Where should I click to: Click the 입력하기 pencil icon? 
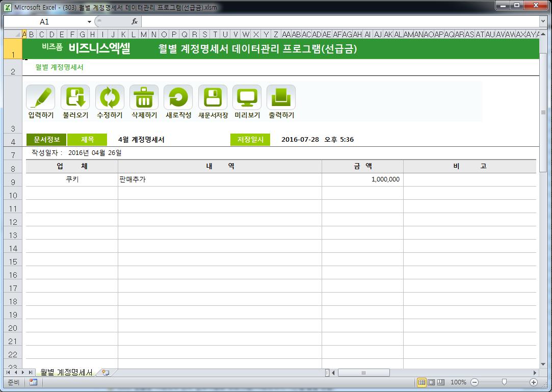pos(40,97)
